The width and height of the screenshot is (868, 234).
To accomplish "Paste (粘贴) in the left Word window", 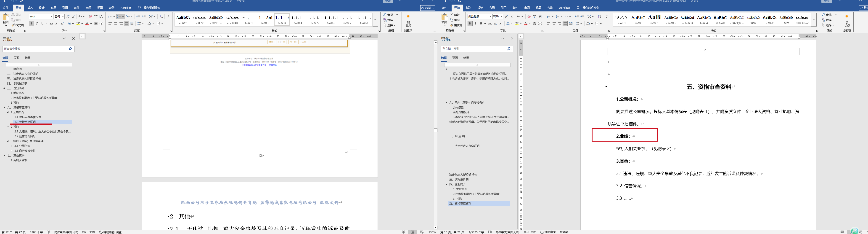I will 6,20.
